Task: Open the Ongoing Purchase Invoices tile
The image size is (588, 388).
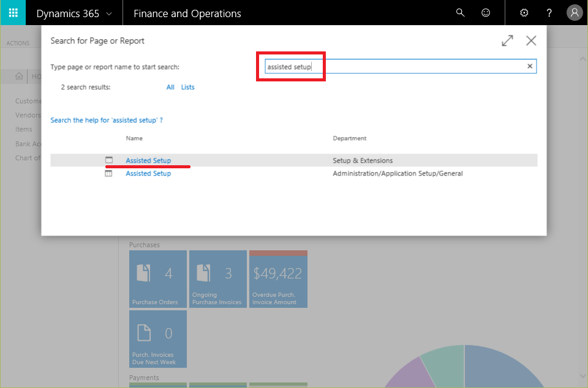Action: [218, 279]
